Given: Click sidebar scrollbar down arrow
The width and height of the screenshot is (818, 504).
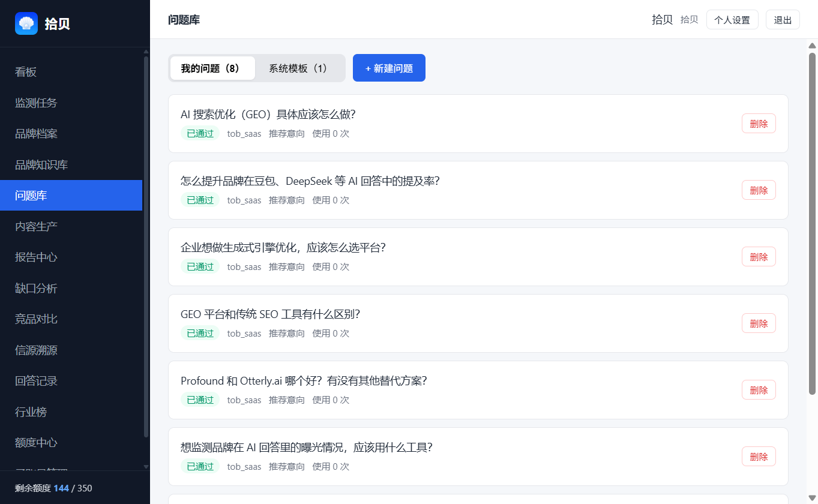Looking at the screenshot, I should 146,466.
